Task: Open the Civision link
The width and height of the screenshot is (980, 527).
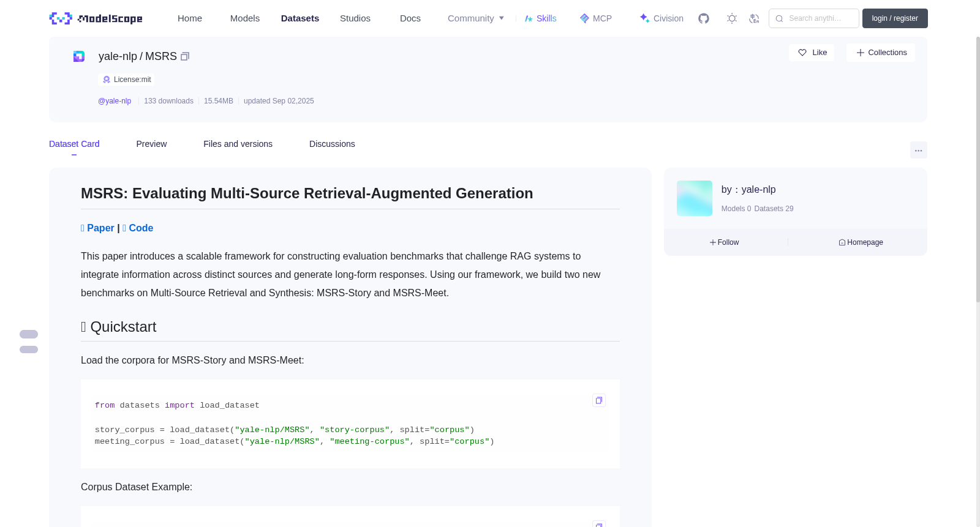Action: click(x=661, y=18)
